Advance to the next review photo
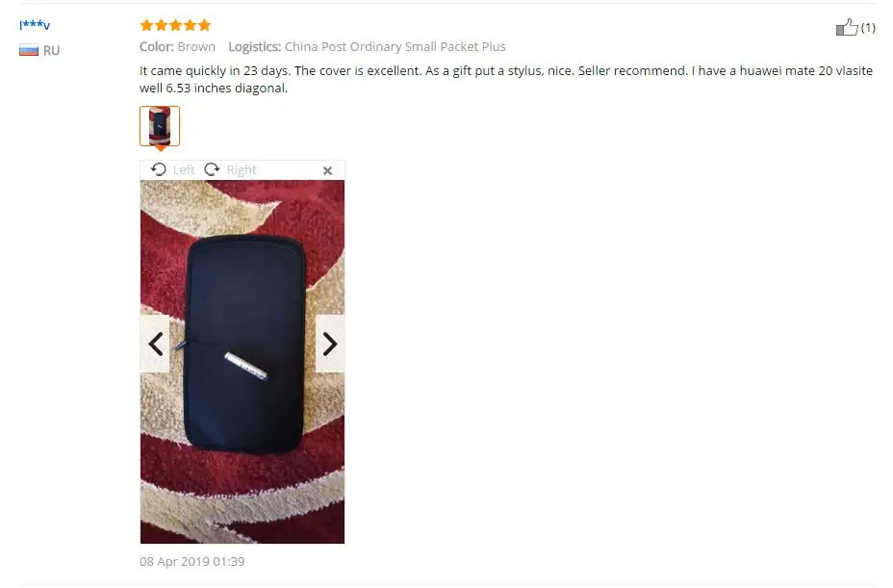The width and height of the screenshot is (893, 588). point(330,344)
